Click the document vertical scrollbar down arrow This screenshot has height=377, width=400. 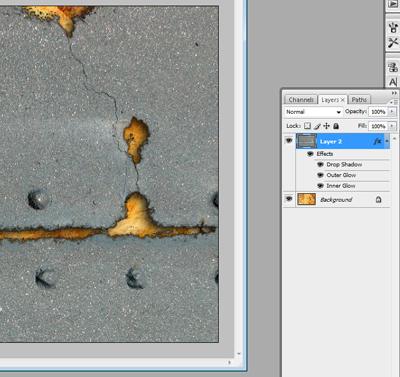239,354
